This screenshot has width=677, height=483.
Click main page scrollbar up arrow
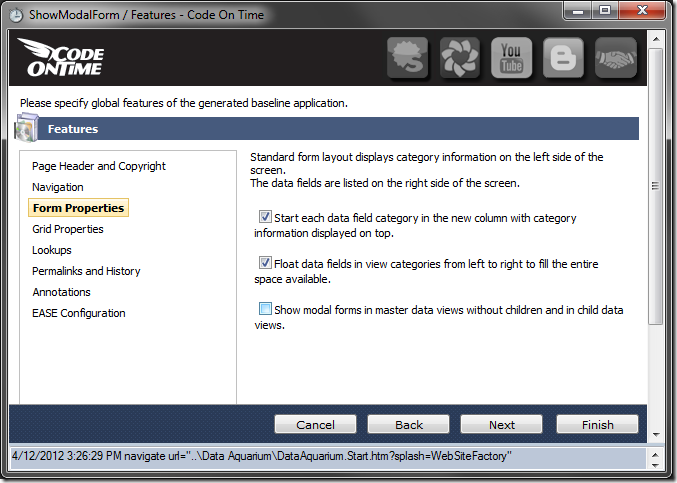656,39
